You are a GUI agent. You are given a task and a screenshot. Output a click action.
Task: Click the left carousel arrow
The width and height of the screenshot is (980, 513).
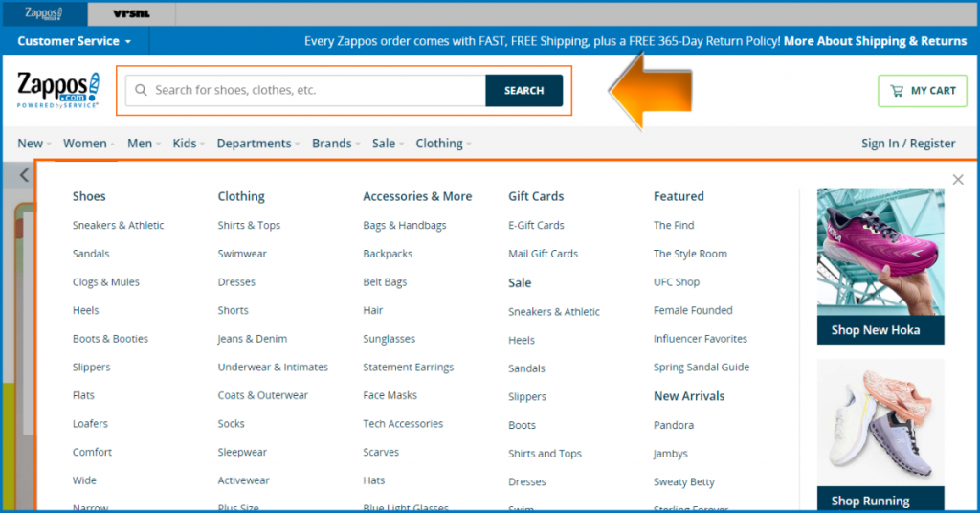coord(24,175)
